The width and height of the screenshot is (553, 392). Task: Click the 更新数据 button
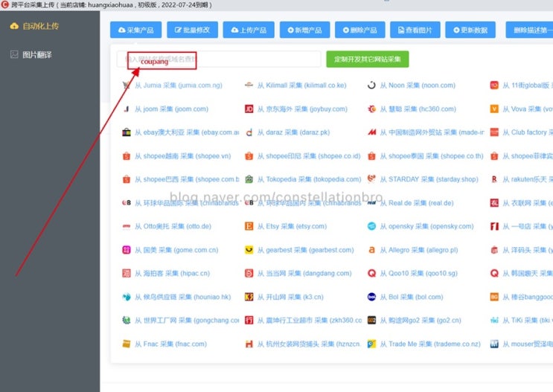[x=470, y=30]
